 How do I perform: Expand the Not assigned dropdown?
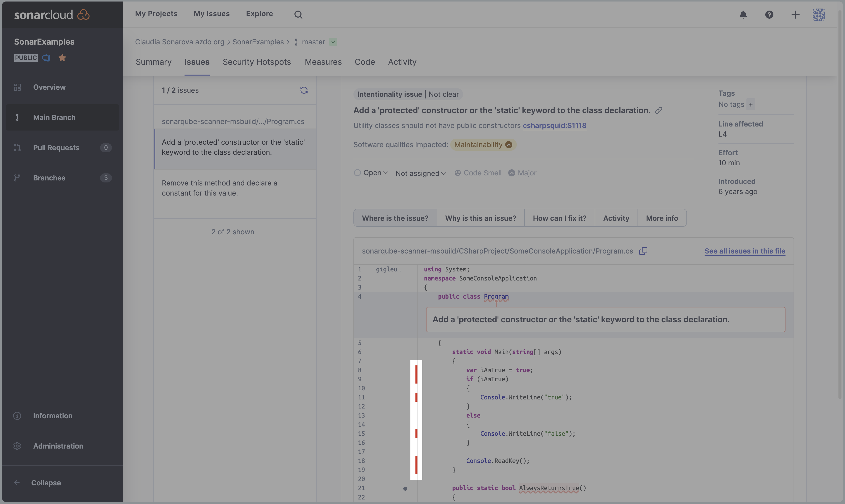(x=420, y=173)
